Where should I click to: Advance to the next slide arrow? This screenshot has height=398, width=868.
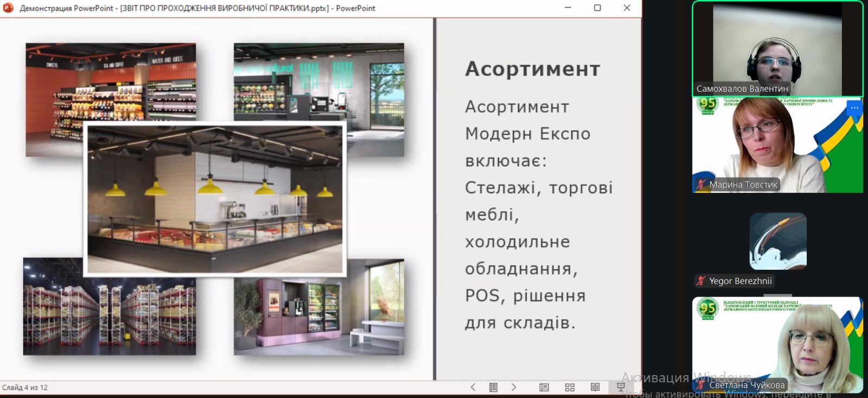pos(514,387)
